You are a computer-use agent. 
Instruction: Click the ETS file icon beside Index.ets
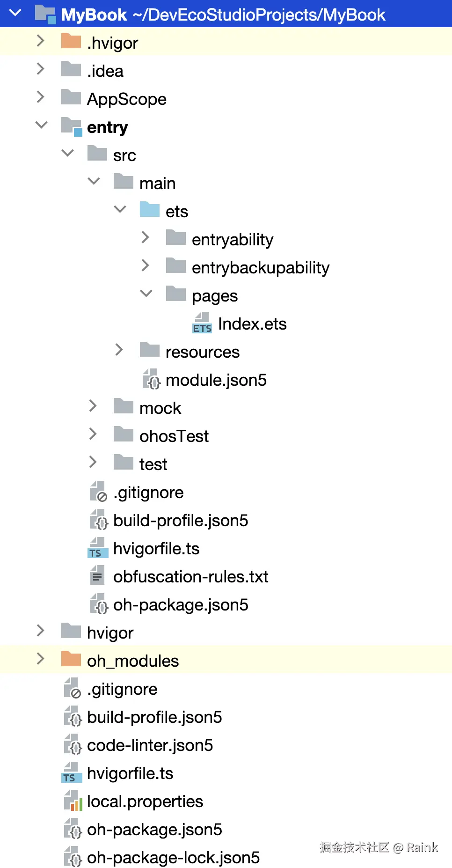click(202, 324)
